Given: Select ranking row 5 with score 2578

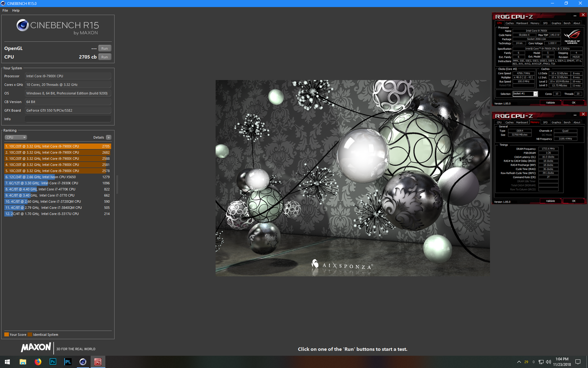Looking at the screenshot, I should click(x=58, y=171).
